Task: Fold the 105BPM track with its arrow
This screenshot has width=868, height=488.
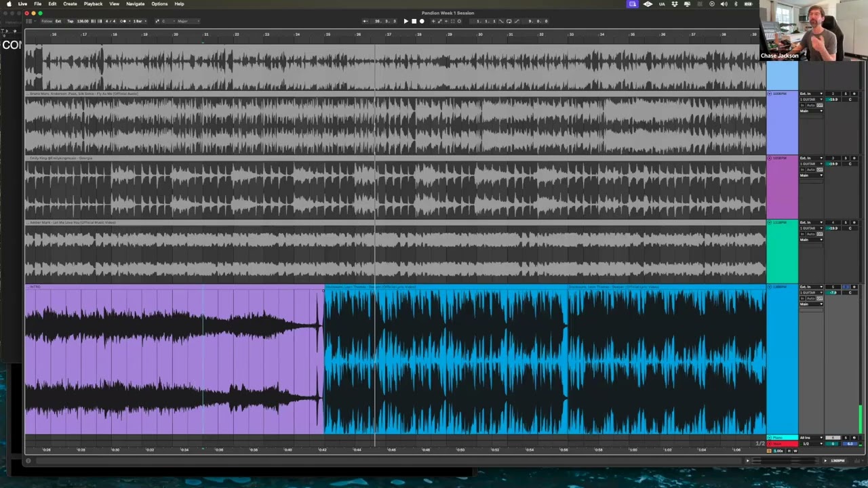Action: point(770,158)
